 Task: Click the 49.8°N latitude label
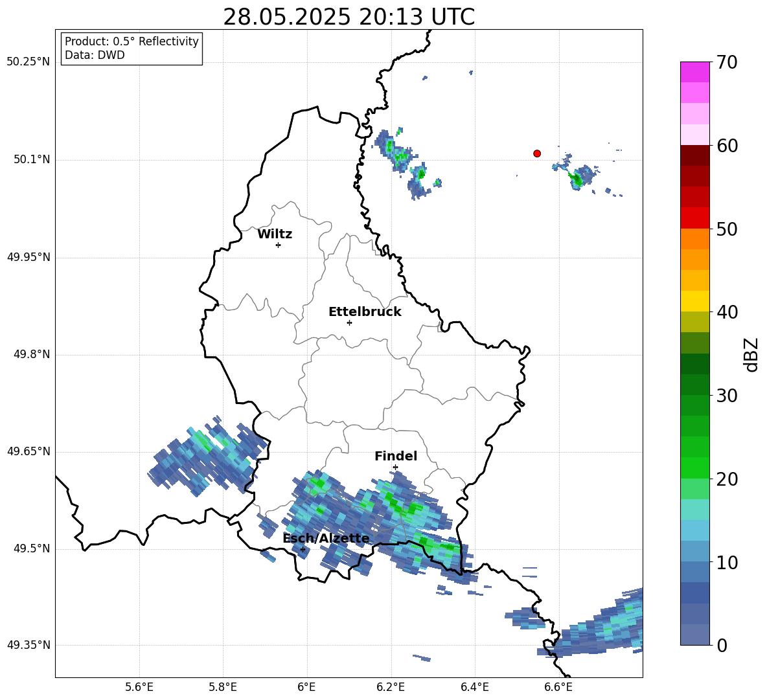click(32, 354)
